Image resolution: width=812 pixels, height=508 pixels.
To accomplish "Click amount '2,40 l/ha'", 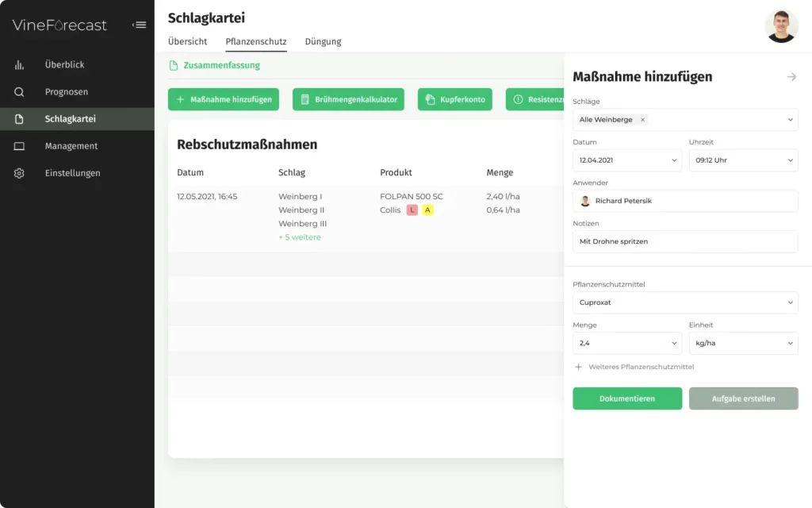I will [503, 197].
